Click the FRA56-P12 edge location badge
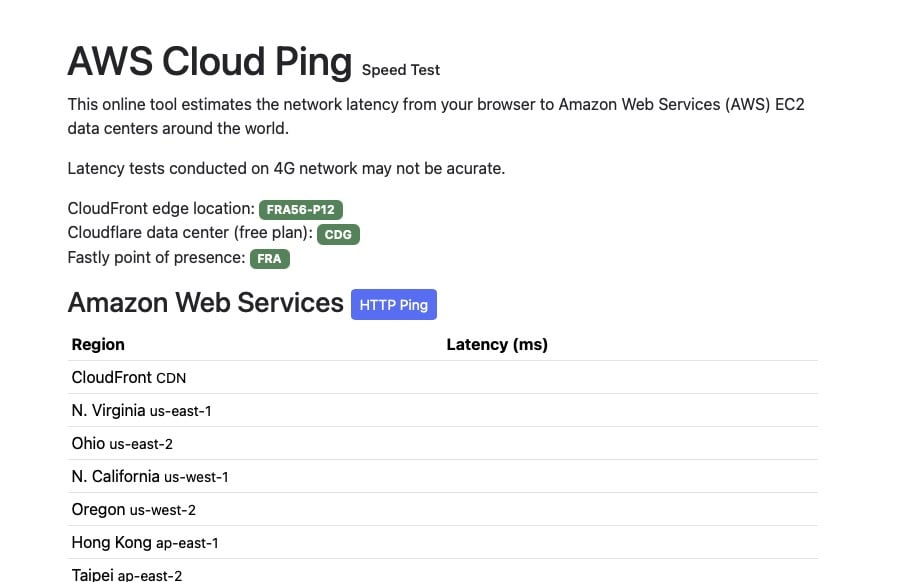The width and height of the screenshot is (905, 582). coord(301,210)
